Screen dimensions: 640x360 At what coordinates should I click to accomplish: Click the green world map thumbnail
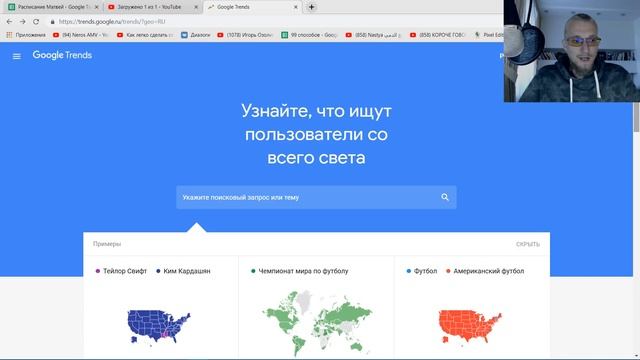tap(317, 322)
